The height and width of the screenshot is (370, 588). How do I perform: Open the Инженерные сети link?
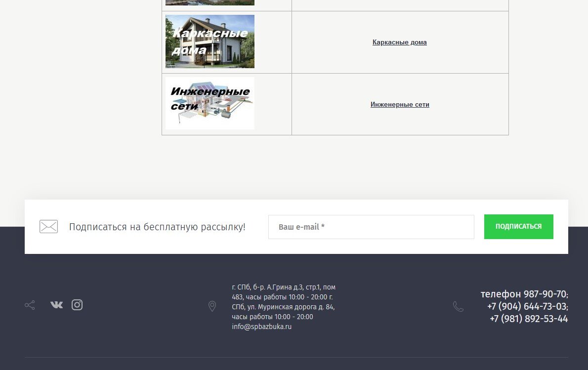(400, 105)
